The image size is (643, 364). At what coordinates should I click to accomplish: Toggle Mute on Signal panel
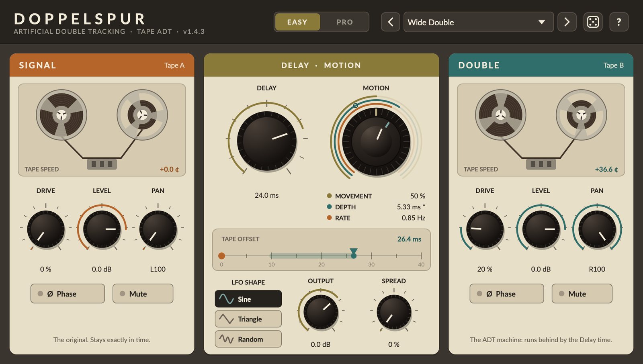(143, 294)
